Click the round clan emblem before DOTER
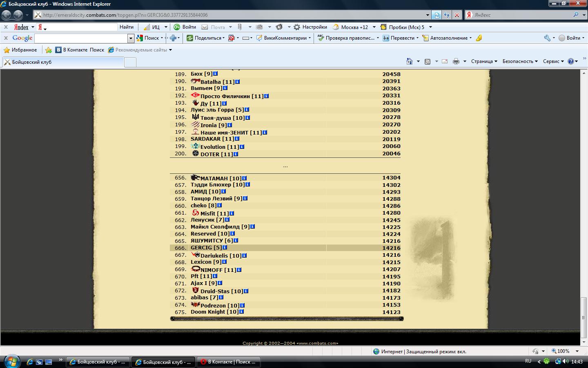The width and height of the screenshot is (588, 368). [196, 153]
